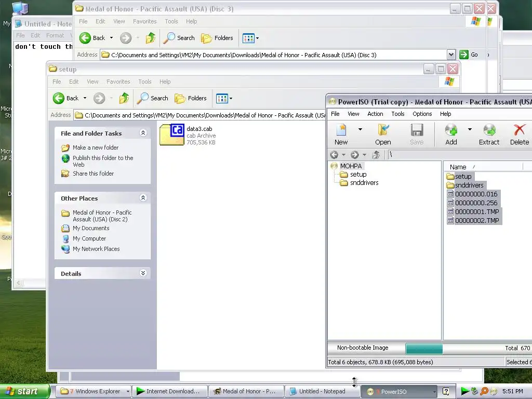The width and height of the screenshot is (532, 399).
Task: Open Format menu in Notepad window
Action: click(x=55, y=35)
